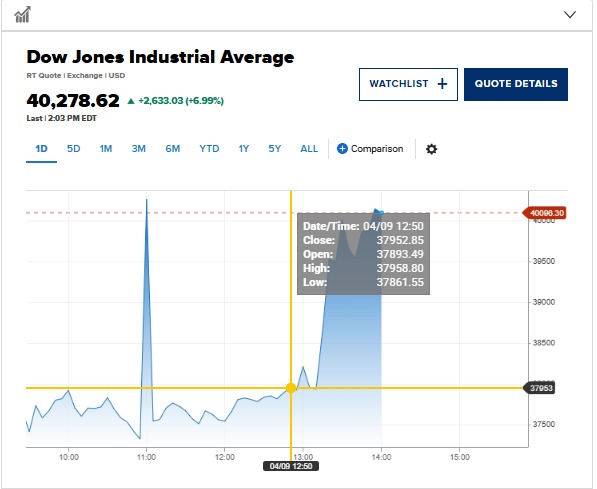This screenshot has width=597, height=489.
Task: Show the 1Y chart range
Action: 244,149
